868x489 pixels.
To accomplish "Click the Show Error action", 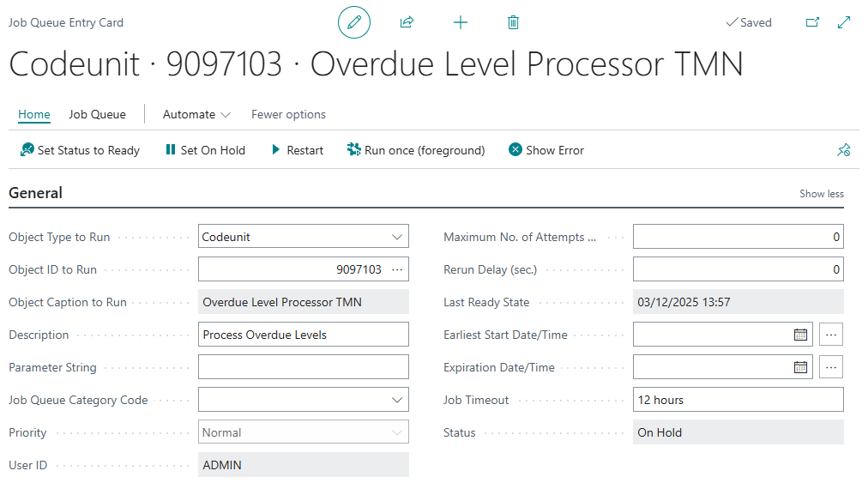I will click(x=546, y=150).
